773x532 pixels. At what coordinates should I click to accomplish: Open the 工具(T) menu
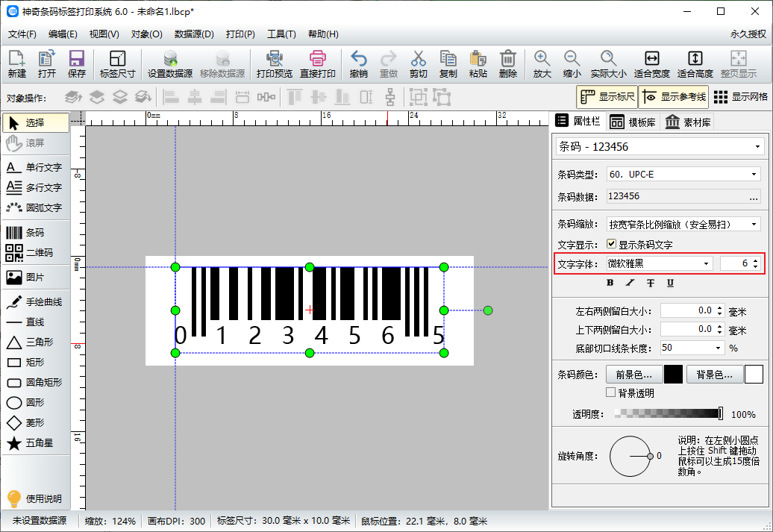pyautogui.click(x=281, y=34)
